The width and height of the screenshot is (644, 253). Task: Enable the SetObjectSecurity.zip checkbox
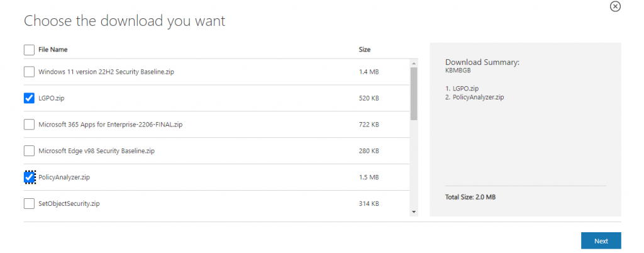29,203
